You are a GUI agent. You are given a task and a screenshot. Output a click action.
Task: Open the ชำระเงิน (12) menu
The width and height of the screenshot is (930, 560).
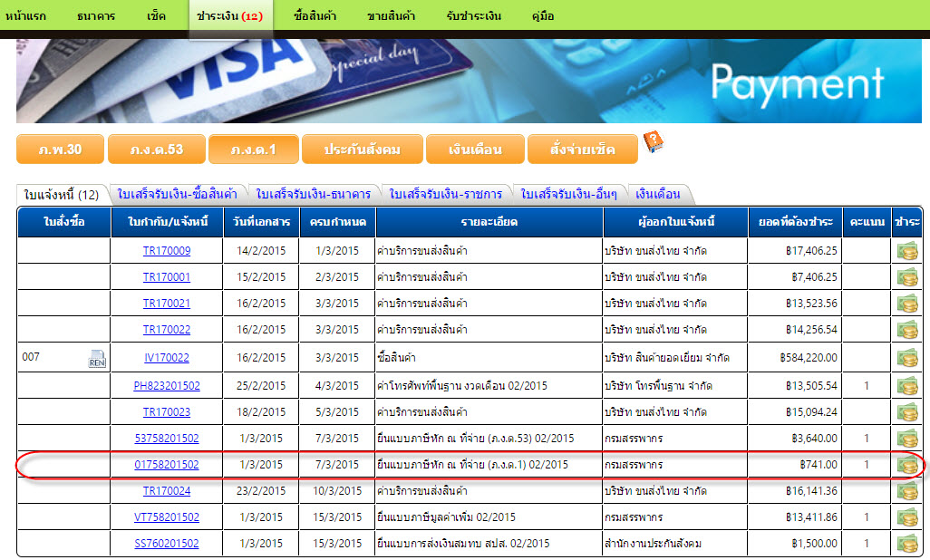coord(229,16)
